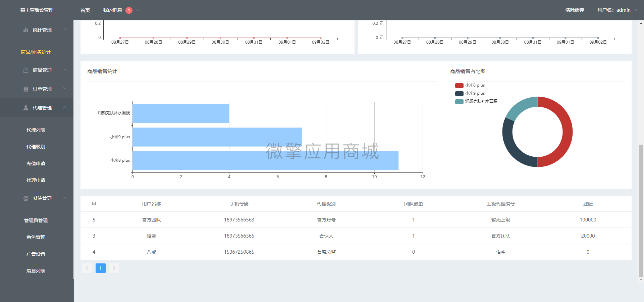Screen dimensions: 644x302
Task: Click the 系统管理 gear icon
Action: (26, 198)
